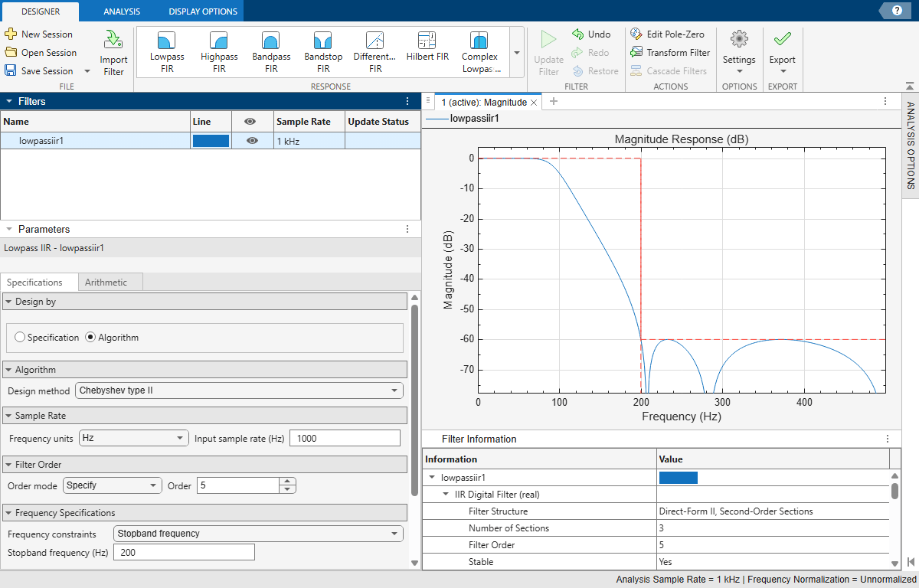Click the Save Session icon
Image resolution: width=919 pixels, height=588 pixels.
11,71
